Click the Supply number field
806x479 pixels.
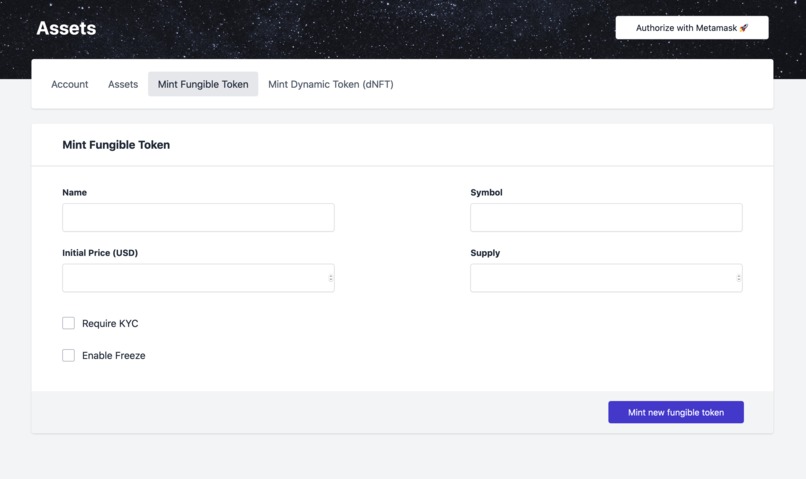[x=606, y=278]
